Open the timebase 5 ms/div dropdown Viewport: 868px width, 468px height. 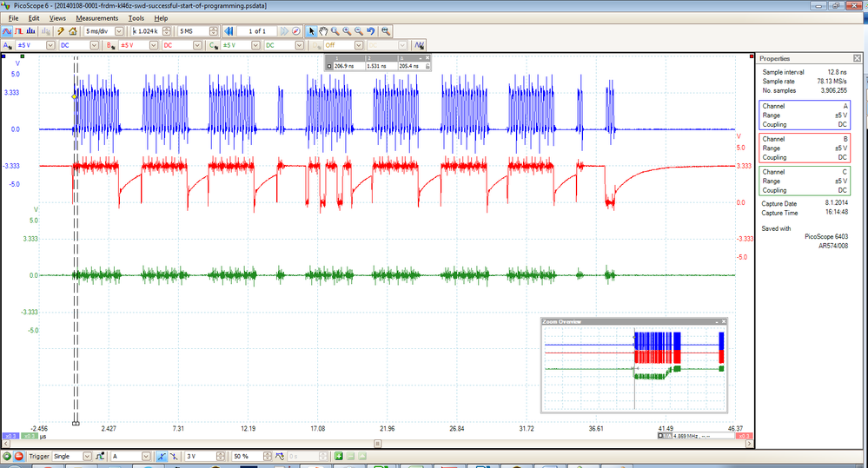(x=118, y=31)
